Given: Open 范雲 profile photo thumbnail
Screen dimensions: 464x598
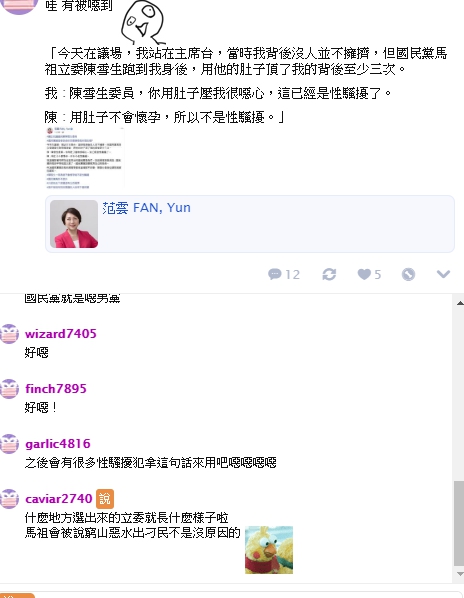Looking at the screenshot, I should [74, 224].
